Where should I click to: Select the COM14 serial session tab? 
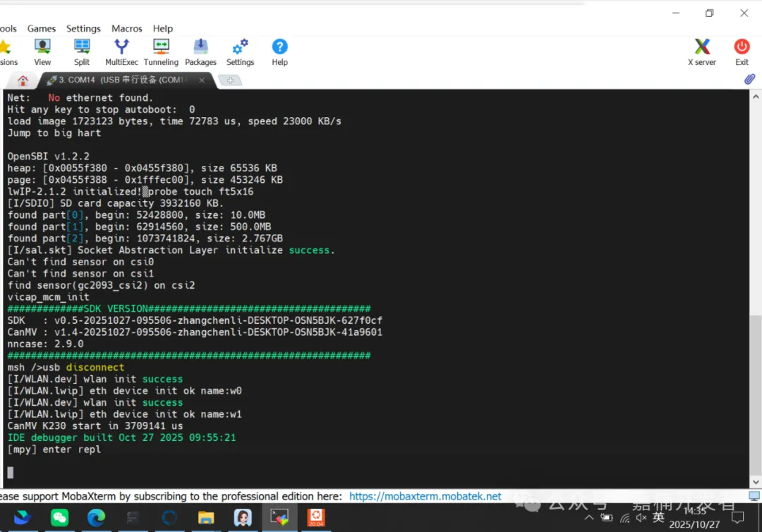(x=120, y=80)
